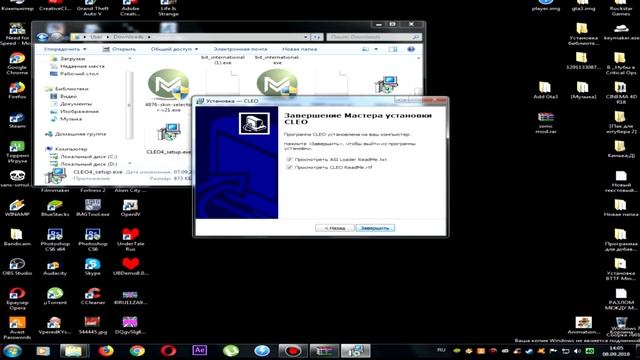Open Photoshop CS6 x64 desktop shortcut
This screenshot has width=640, height=360.
click(x=55, y=240)
